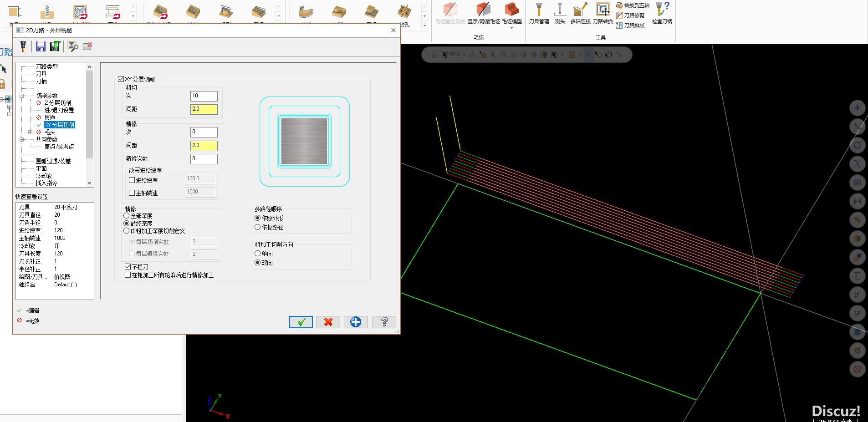Select multiaxis curve toolpath icon
This screenshot has height=422, width=868.
coord(306,12)
